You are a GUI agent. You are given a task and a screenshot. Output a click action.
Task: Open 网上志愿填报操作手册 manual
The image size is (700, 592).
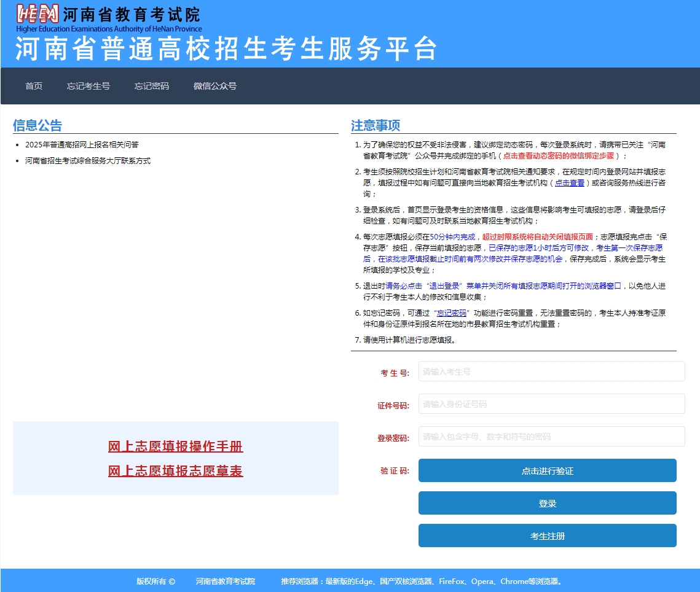175,446
